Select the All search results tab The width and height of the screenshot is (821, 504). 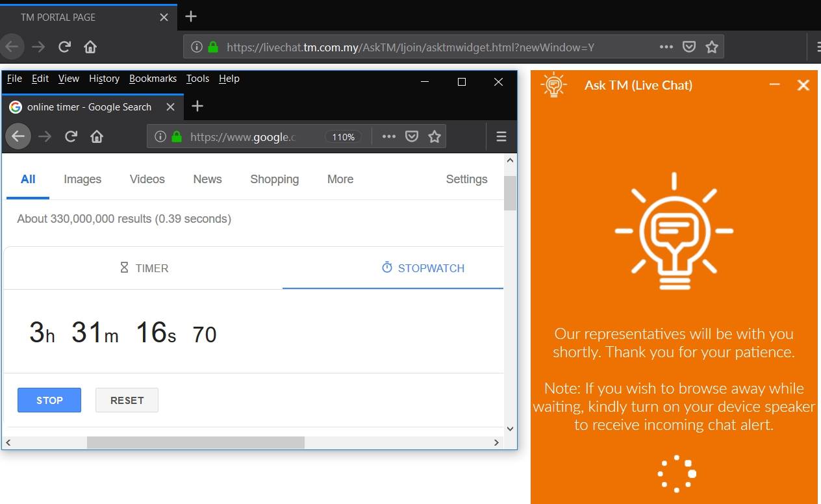(28, 180)
